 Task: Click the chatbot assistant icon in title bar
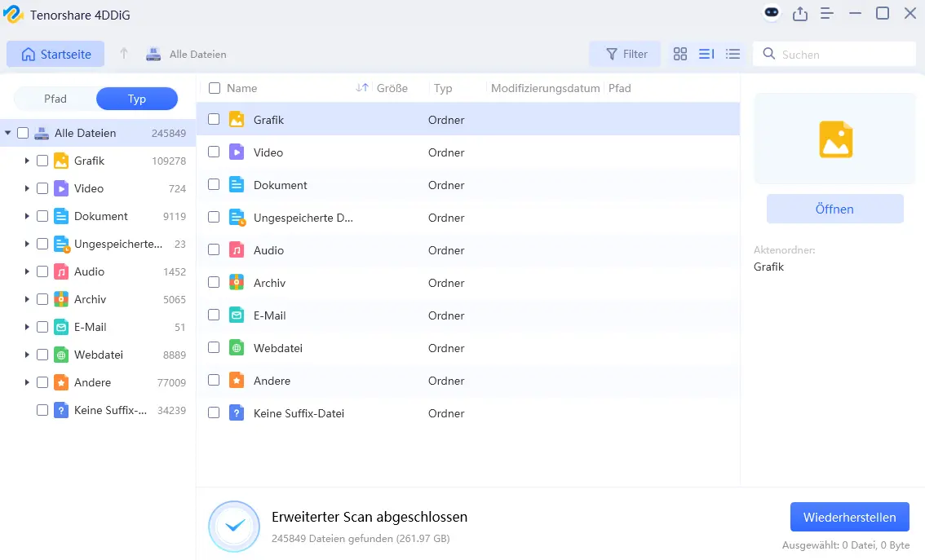pos(772,13)
